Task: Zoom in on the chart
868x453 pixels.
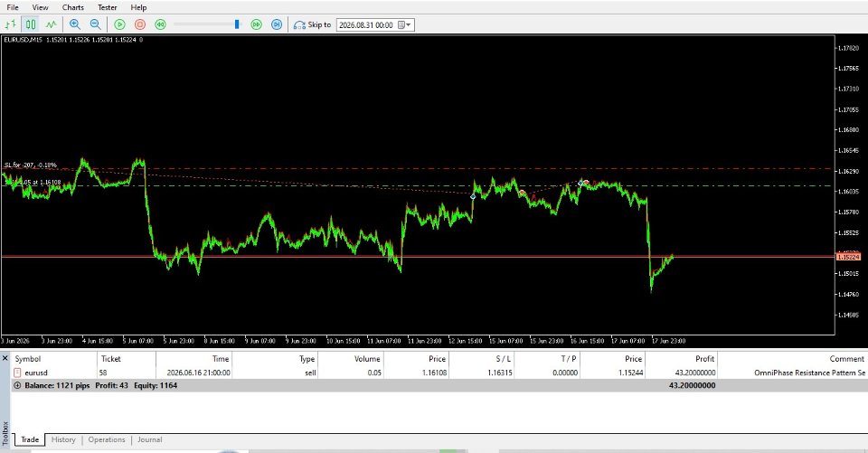Action: 75,24
